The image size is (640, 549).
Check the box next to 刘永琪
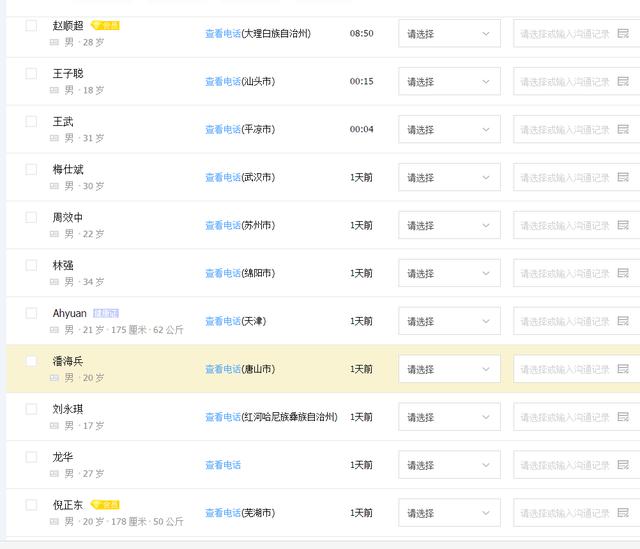pyautogui.click(x=31, y=409)
